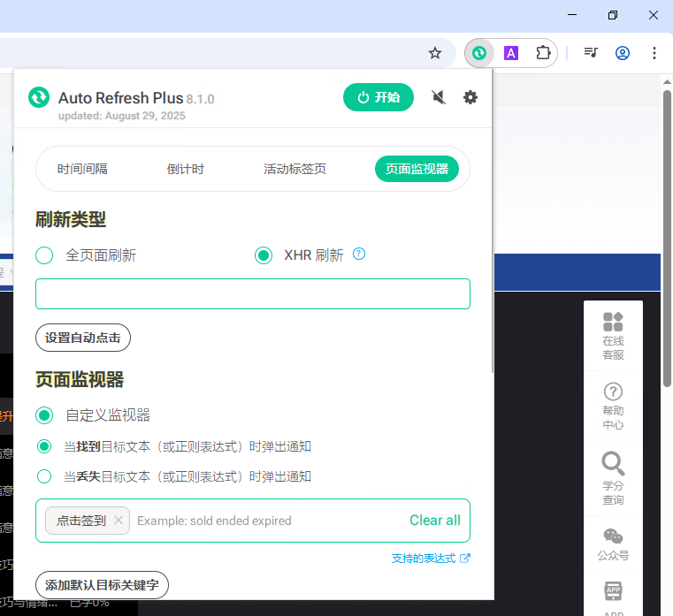Open the Chrome extensions puzzle icon

(x=543, y=53)
